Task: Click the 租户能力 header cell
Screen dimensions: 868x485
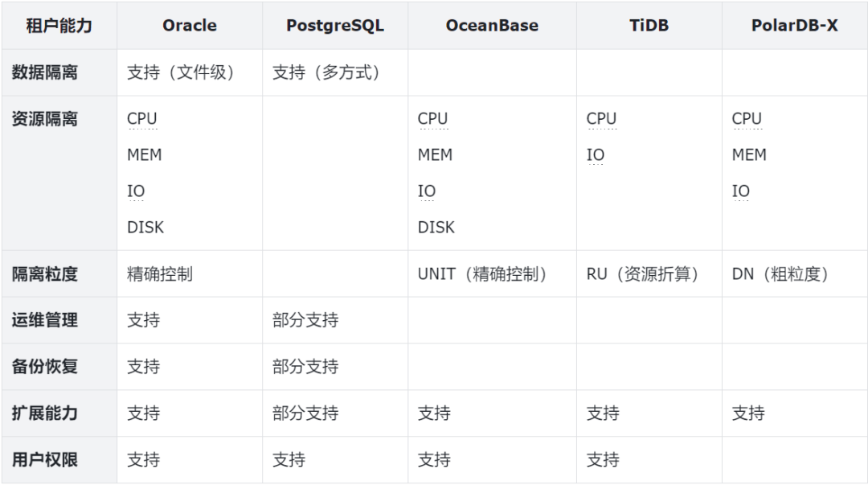Action: (59, 25)
